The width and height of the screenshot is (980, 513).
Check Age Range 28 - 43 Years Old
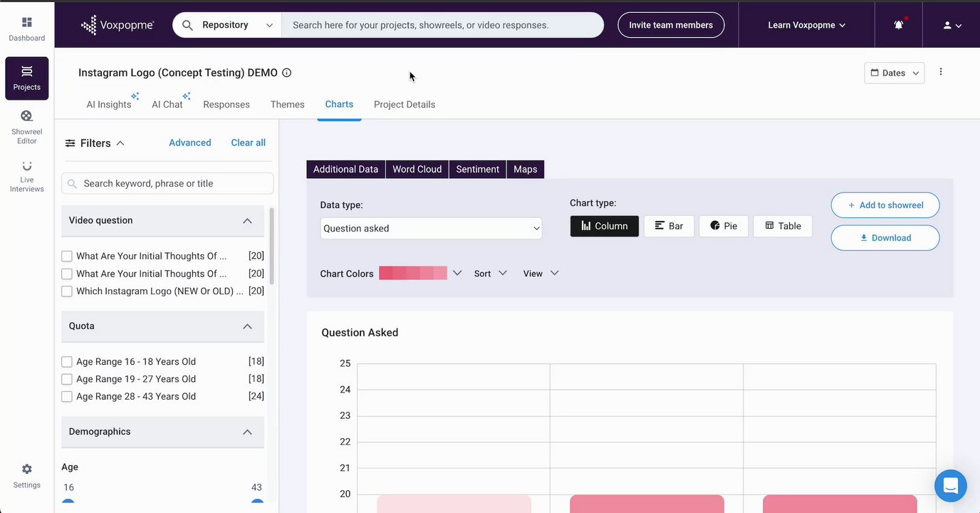(x=67, y=397)
